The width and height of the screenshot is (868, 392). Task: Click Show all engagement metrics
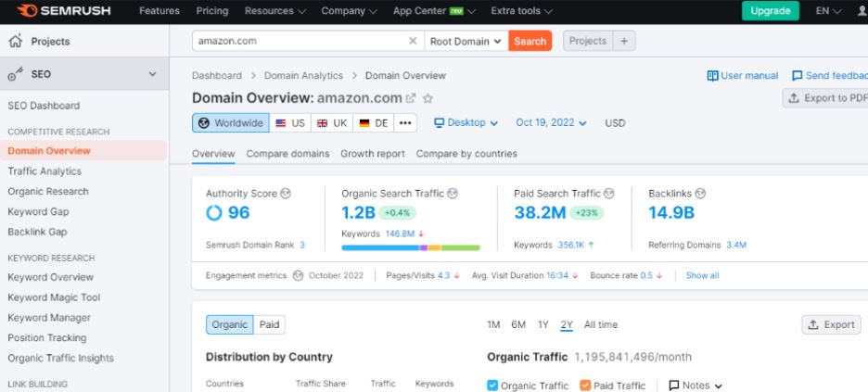(x=703, y=275)
